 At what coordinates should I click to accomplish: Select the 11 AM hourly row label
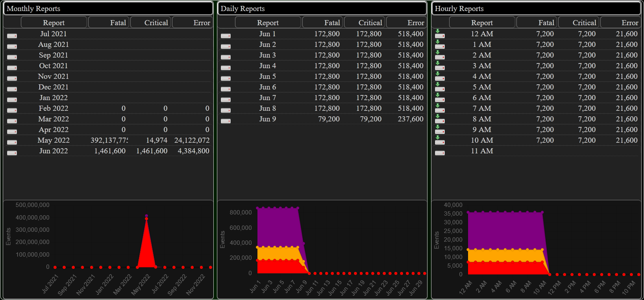click(482, 151)
